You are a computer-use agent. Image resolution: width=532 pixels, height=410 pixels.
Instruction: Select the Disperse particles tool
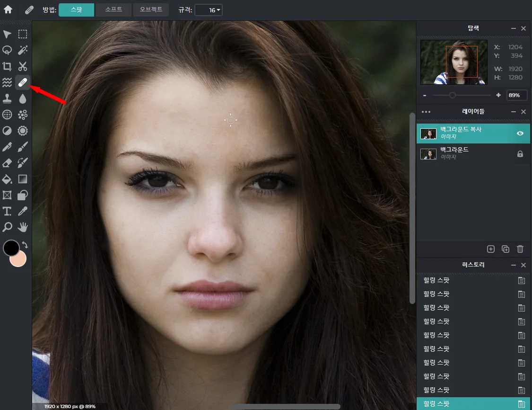click(x=23, y=115)
